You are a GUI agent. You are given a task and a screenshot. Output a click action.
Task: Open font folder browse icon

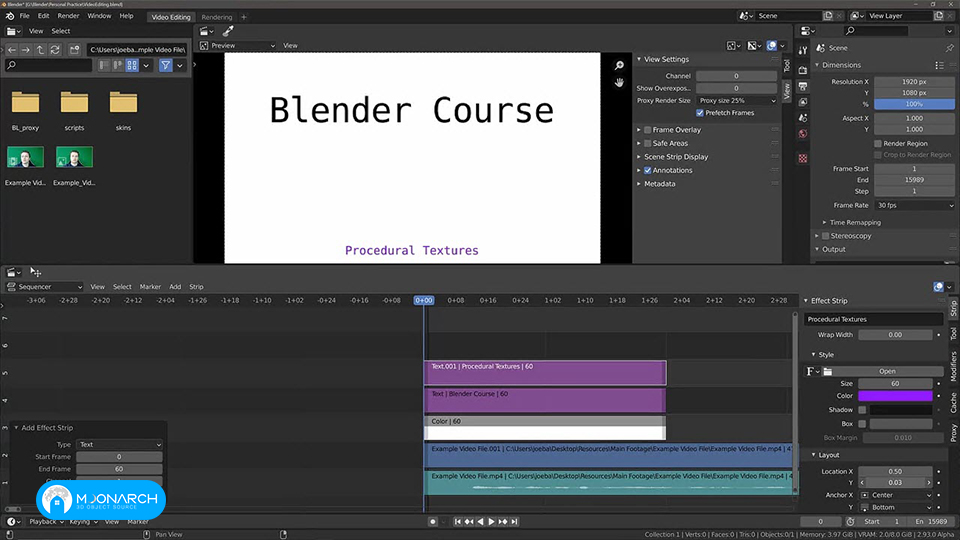click(x=828, y=371)
